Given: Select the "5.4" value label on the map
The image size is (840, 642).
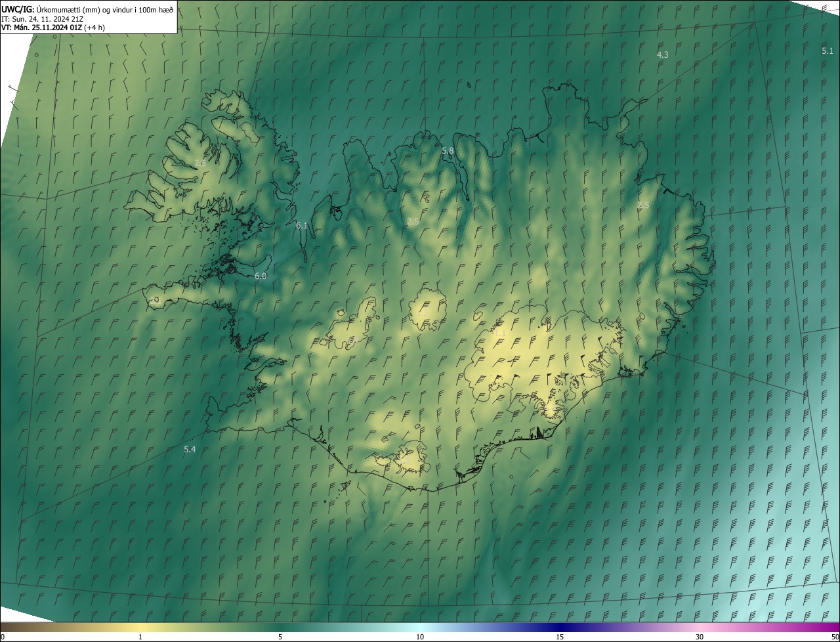Looking at the screenshot, I should (190, 449).
